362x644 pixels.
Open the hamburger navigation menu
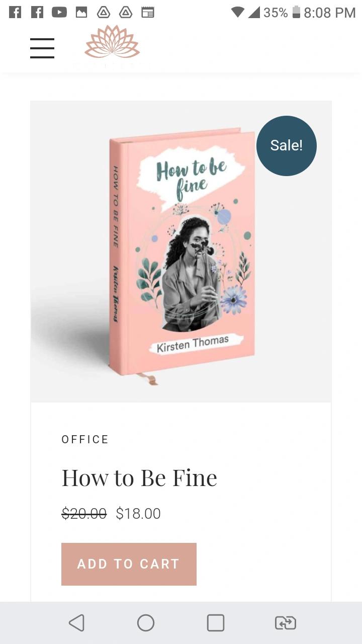coord(42,48)
